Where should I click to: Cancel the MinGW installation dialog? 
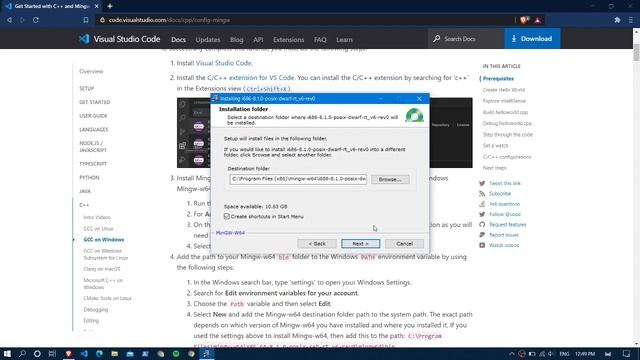click(404, 244)
